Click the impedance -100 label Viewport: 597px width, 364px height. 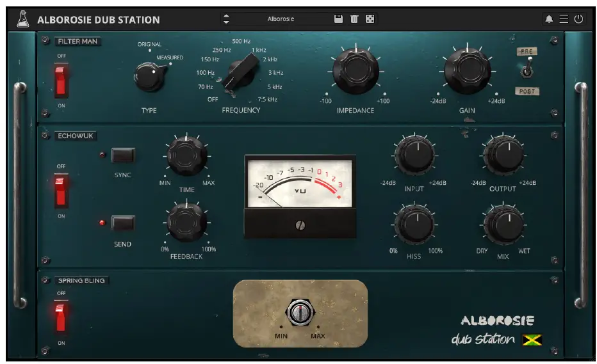(325, 101)
